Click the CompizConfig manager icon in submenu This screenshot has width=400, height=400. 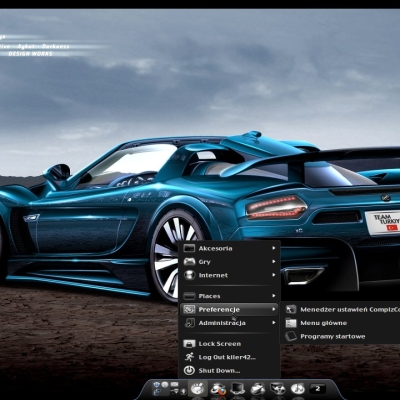click(291, 309)
